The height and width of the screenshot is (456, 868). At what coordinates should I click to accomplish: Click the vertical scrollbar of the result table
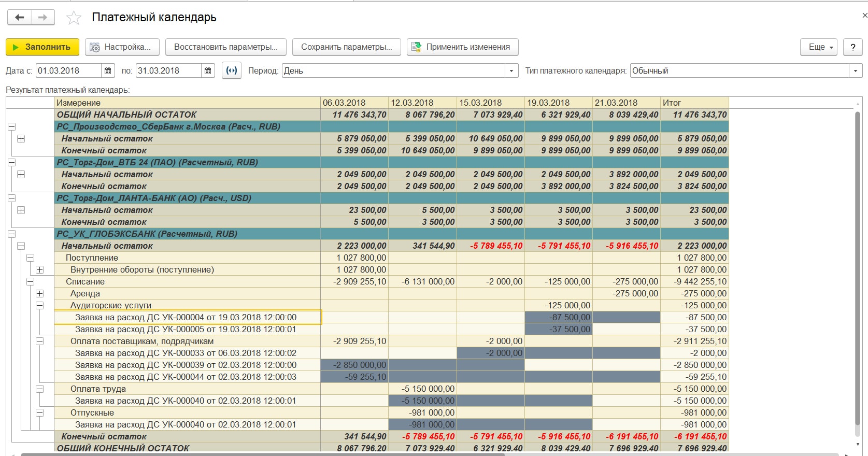point(858,269)
